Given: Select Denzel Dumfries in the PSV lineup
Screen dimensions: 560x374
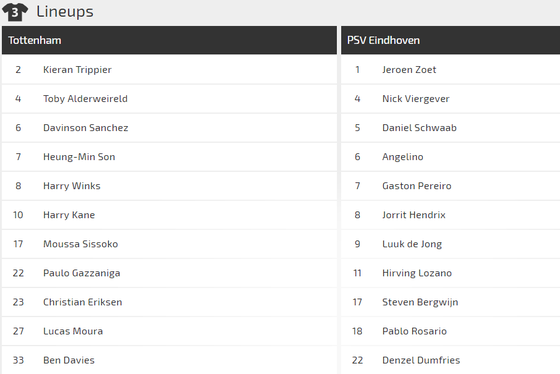Looking at the screenshot, I should (x=421, y=360).
